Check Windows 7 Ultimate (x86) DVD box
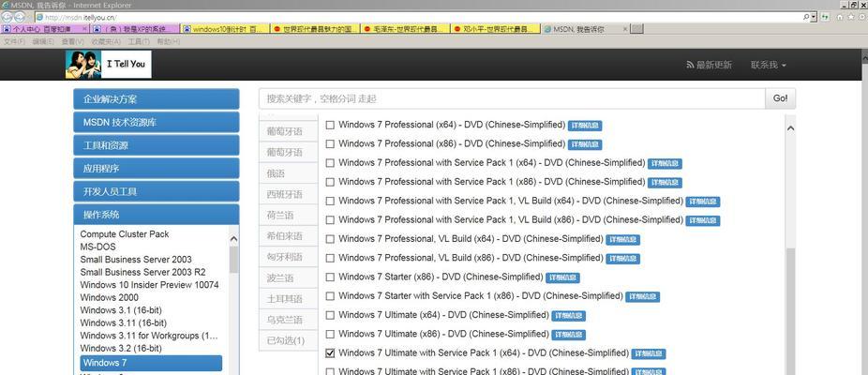The height and width of the screenshot is (375, 868). tap(330, 334)
